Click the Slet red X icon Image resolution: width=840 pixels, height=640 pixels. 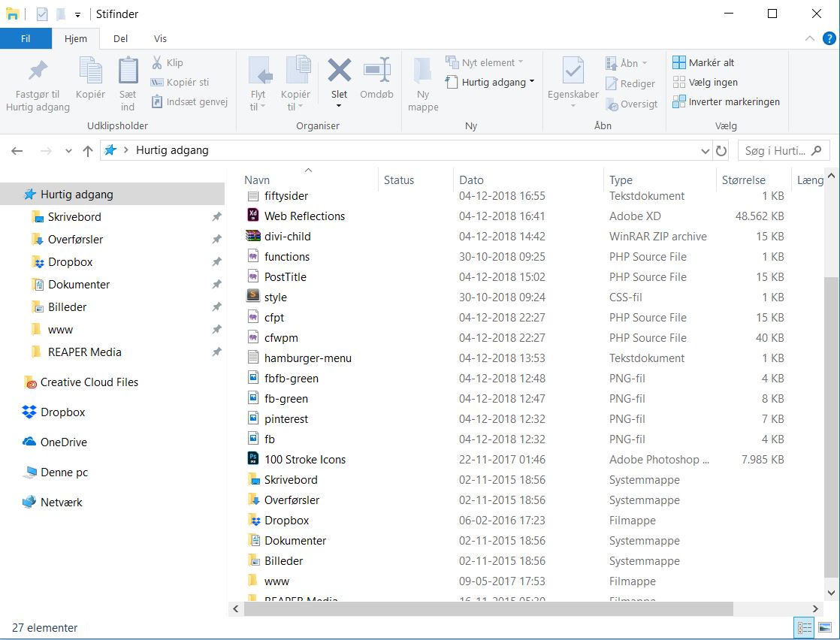pos(339,70)
